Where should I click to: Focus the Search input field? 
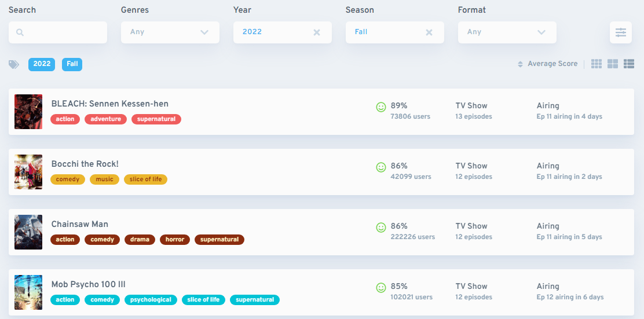(58, 32)
